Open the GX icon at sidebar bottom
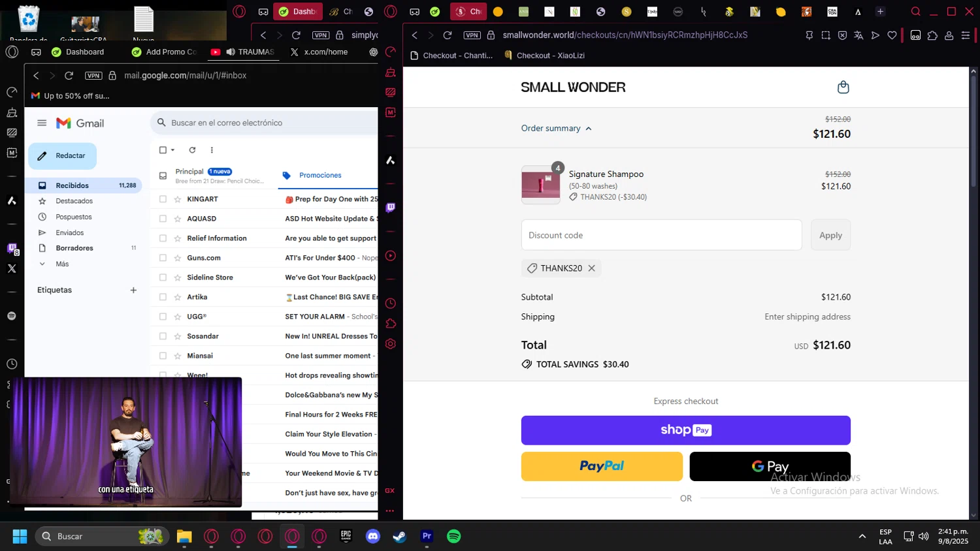980x551 pixels. tap(390, 490)
